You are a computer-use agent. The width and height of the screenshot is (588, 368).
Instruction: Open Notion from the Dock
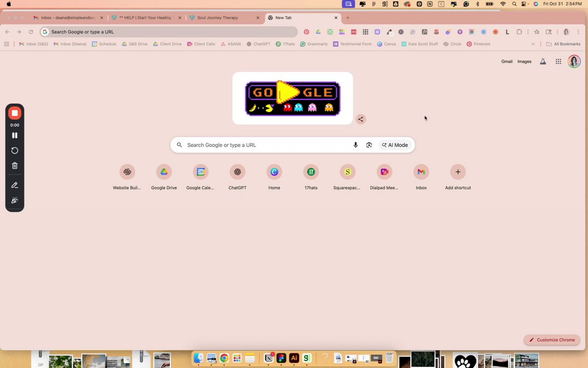(269, 358)
